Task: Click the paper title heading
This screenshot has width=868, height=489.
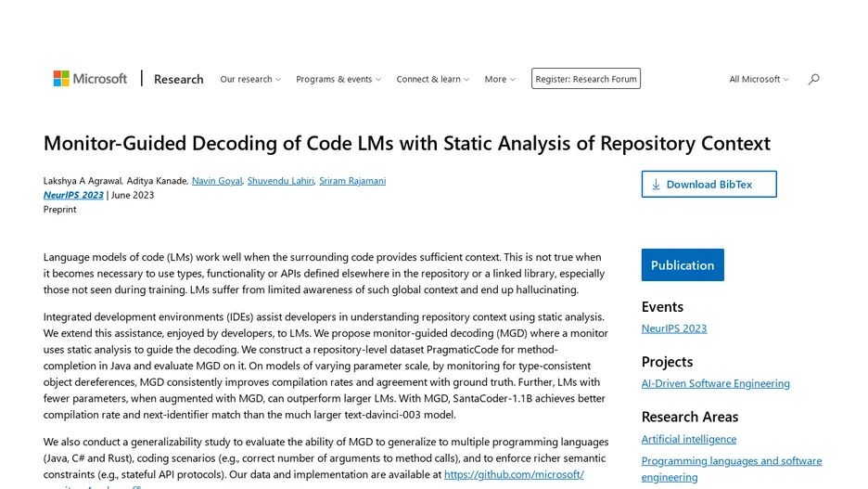Action: [x=407, y=144]
